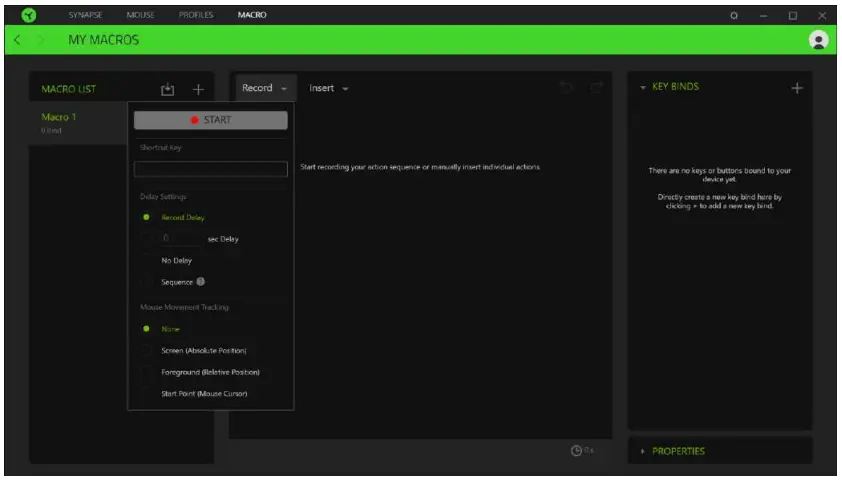Import a macro using the import icon
842x480 pixels.
point(168,89)
